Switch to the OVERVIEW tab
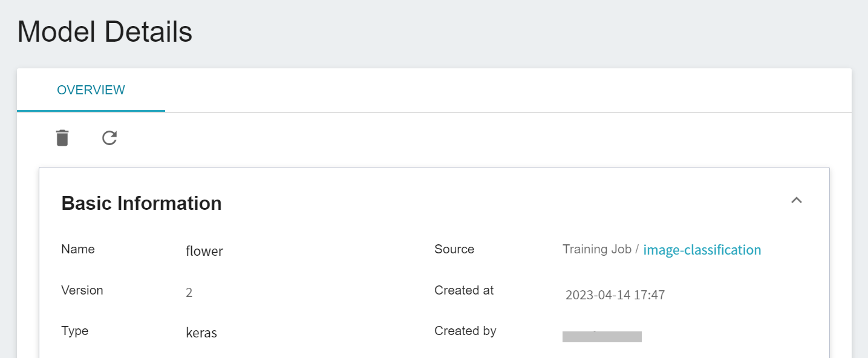Screen dimensions: 868x358 (91, 90)
